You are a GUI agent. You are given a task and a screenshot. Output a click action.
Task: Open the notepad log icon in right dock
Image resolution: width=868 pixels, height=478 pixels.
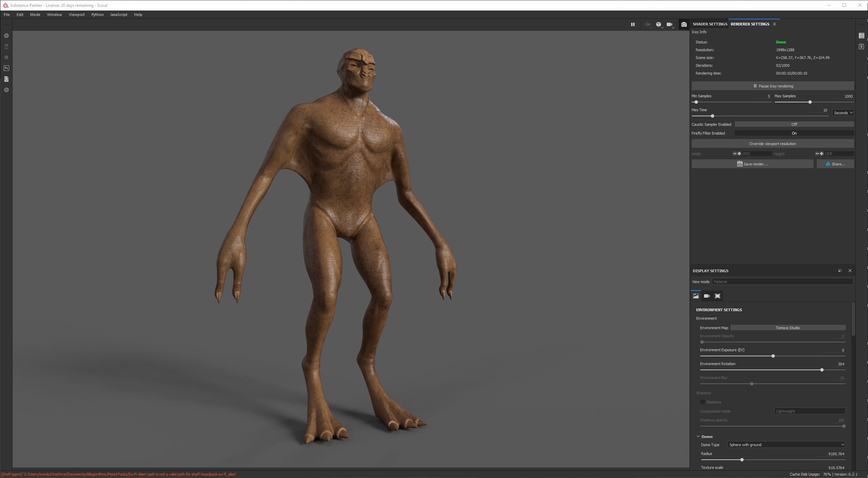pos(862,46)
